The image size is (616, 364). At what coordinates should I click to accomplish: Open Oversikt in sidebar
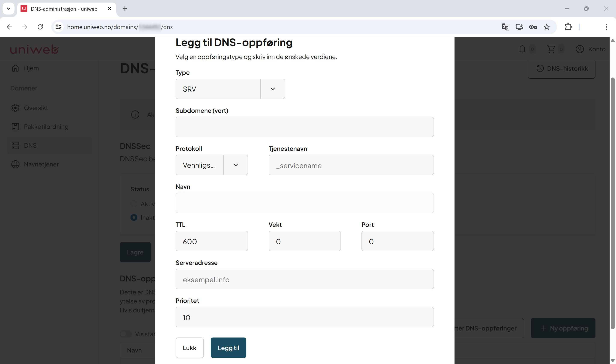tap(36, 108)
